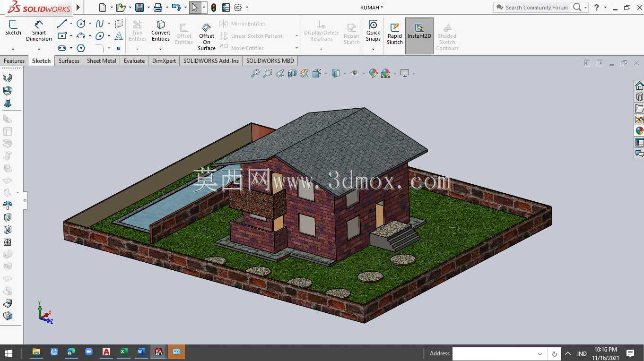Open Excel from the Windows taskbar
This screenshot has width=644, height=361.
click(124, 352)
